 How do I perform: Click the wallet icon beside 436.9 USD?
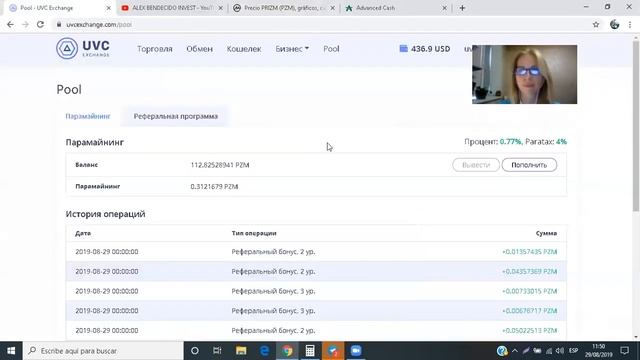403,49
